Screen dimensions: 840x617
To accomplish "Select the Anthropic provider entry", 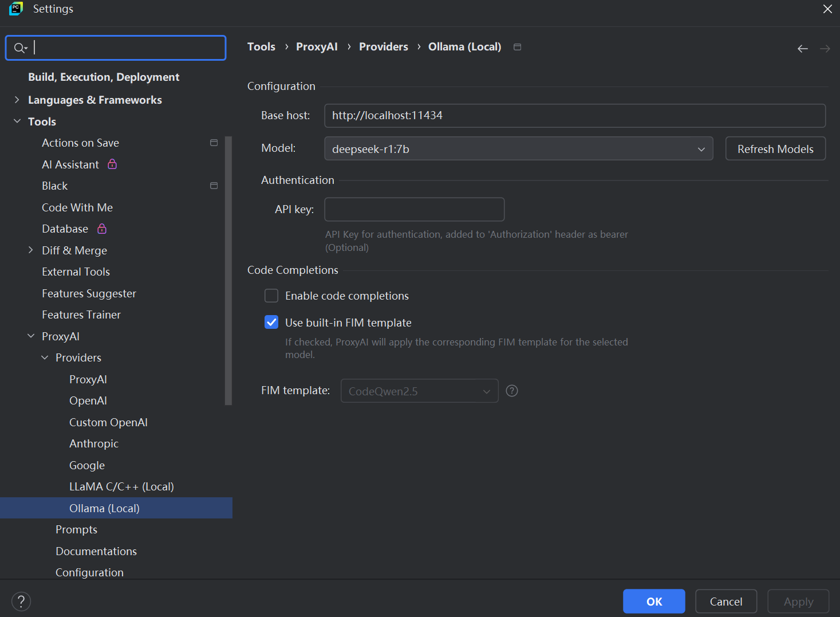I will click(93, 443).
